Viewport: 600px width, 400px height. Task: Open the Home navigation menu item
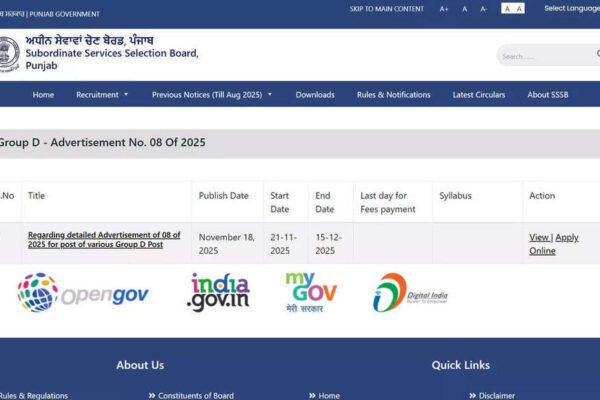coord(43,95)
